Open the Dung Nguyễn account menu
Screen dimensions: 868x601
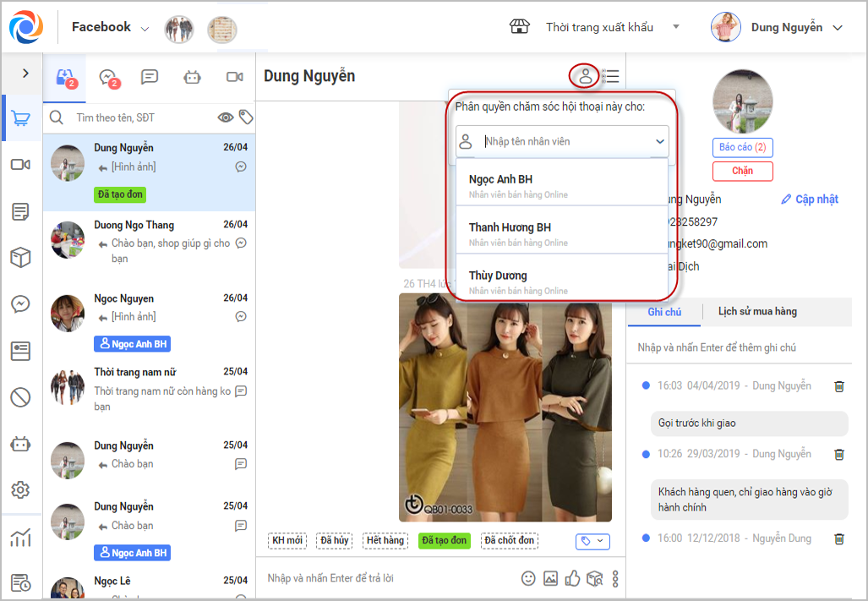tap(777, 27)
